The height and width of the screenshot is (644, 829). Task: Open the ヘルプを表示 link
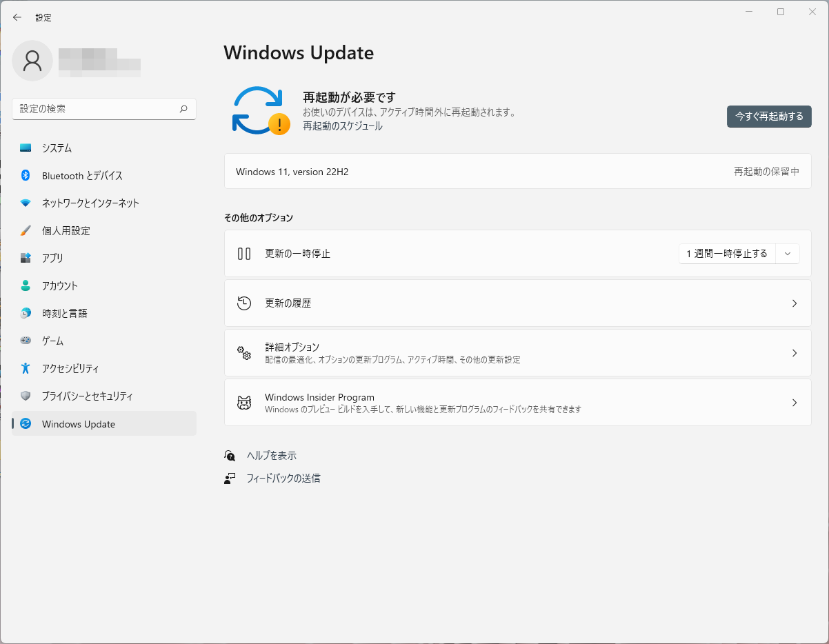coord(272,456)
